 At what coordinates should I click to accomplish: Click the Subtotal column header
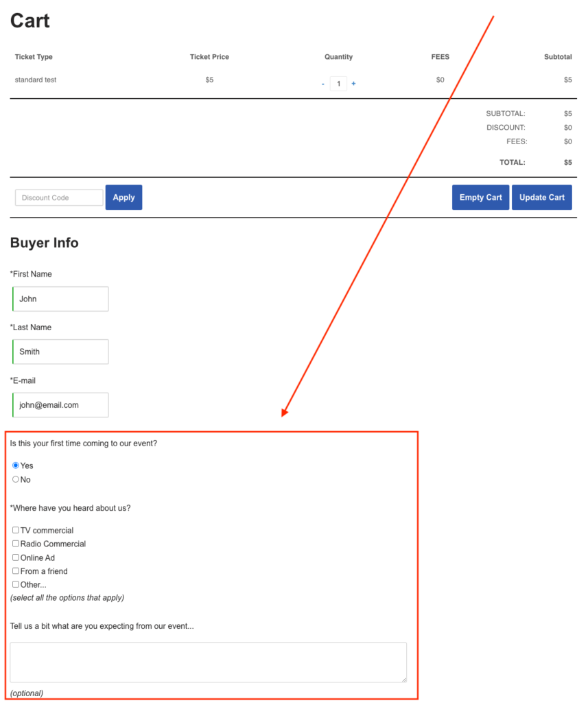[x=558, y=57]
